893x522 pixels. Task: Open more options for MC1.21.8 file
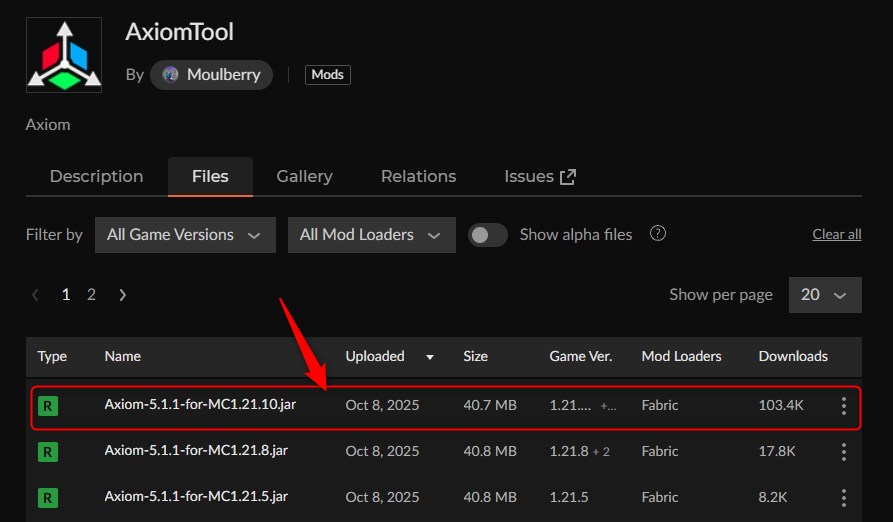pyautogui.click(x=844, y=452)
